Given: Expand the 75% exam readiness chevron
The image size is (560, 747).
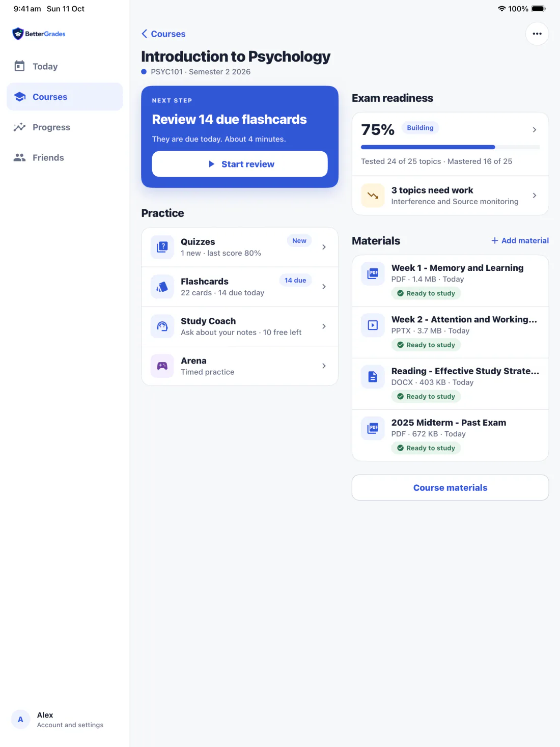Looking at the screenshot, I should [534, 130].
